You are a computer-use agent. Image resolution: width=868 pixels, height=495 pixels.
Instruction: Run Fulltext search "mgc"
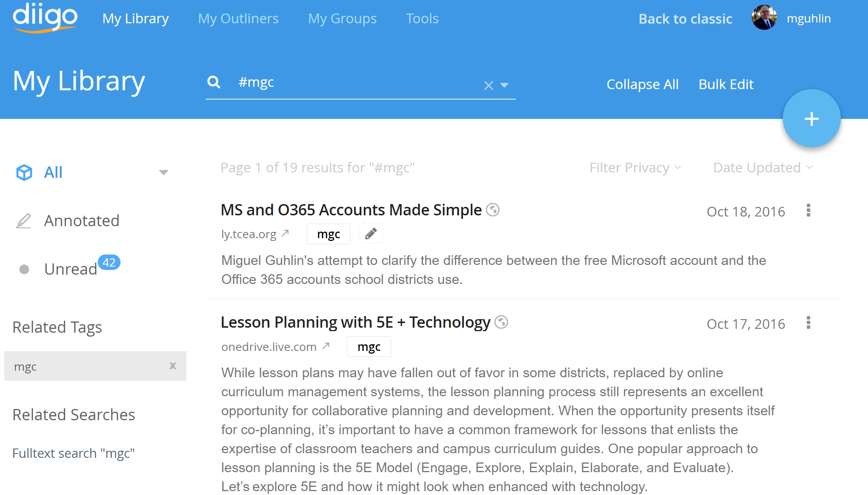74,453
